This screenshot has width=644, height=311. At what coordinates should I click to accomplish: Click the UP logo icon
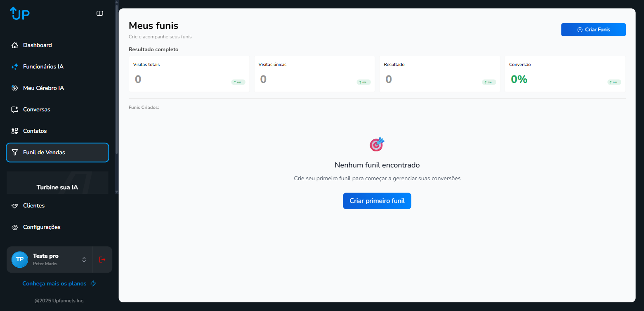coord(20,14)
